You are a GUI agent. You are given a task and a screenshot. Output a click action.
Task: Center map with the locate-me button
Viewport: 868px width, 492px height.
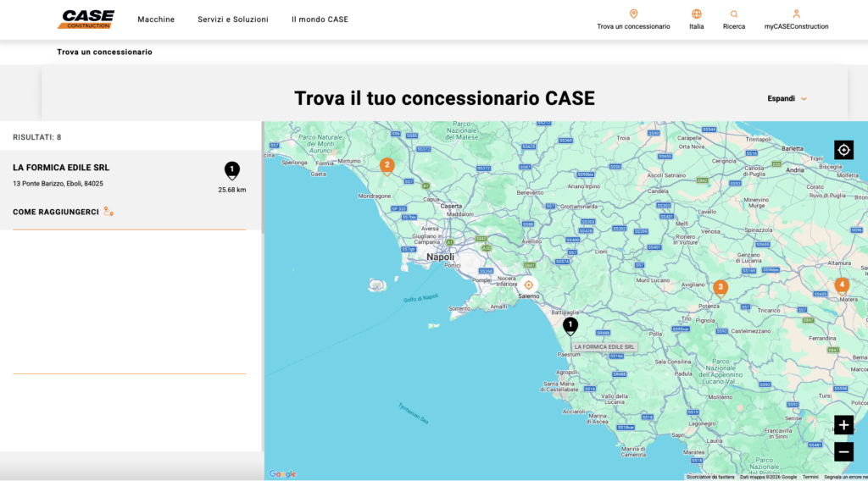(x=843, y=150)
